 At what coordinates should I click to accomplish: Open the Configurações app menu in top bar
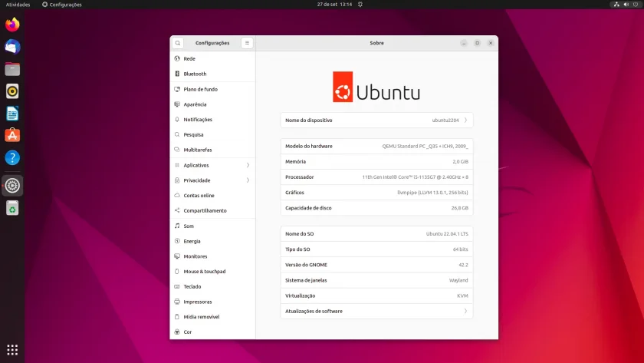tap(61, 5)
